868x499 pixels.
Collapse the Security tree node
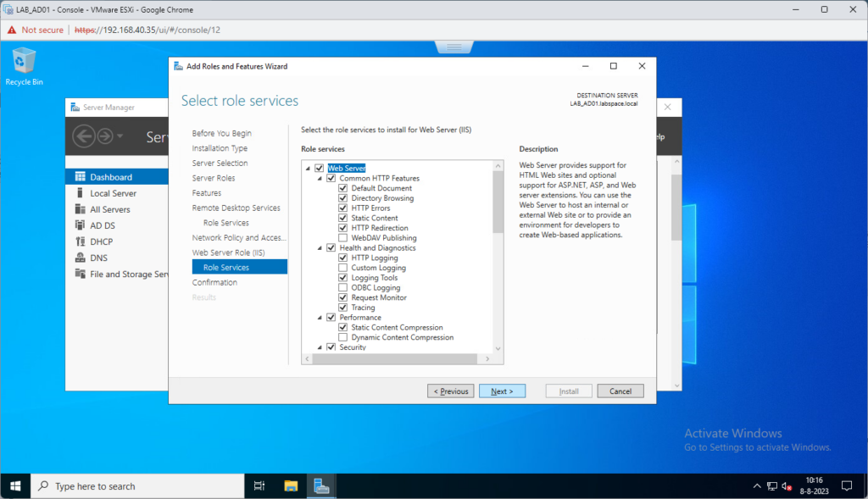pos(320,347)
